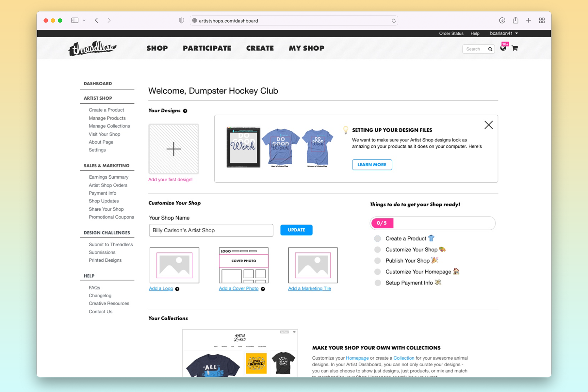Viewport: 588px width, 392px height.
Task: Open Creative Resources in the sidebar
Action: tap(109, 303)
